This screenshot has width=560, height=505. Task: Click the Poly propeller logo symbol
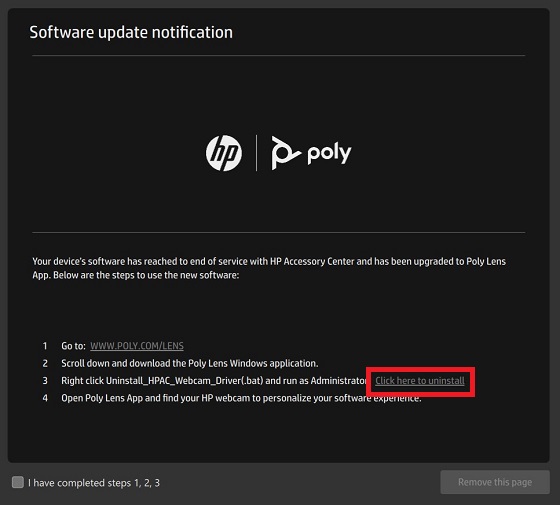tap(286, 152)
